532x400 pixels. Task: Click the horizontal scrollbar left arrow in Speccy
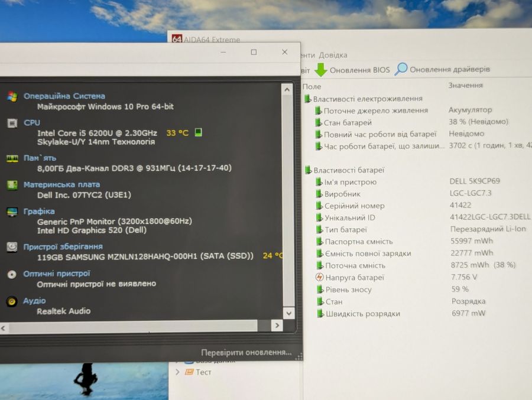(x=4, y=328)
